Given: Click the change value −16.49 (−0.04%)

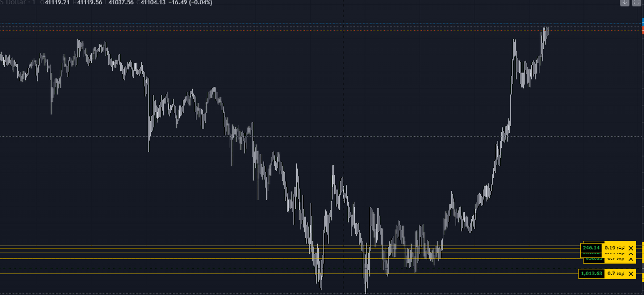Looking at the screenshot, I should pos(190,3).
